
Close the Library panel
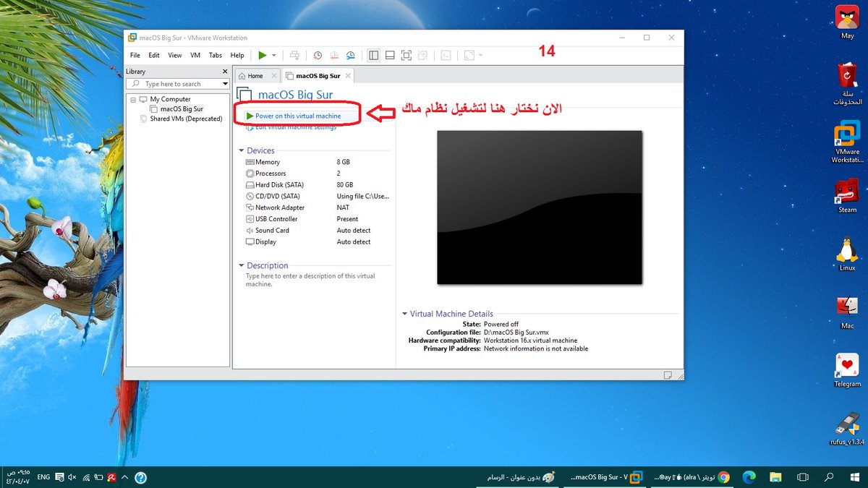[x=225, y=72]
